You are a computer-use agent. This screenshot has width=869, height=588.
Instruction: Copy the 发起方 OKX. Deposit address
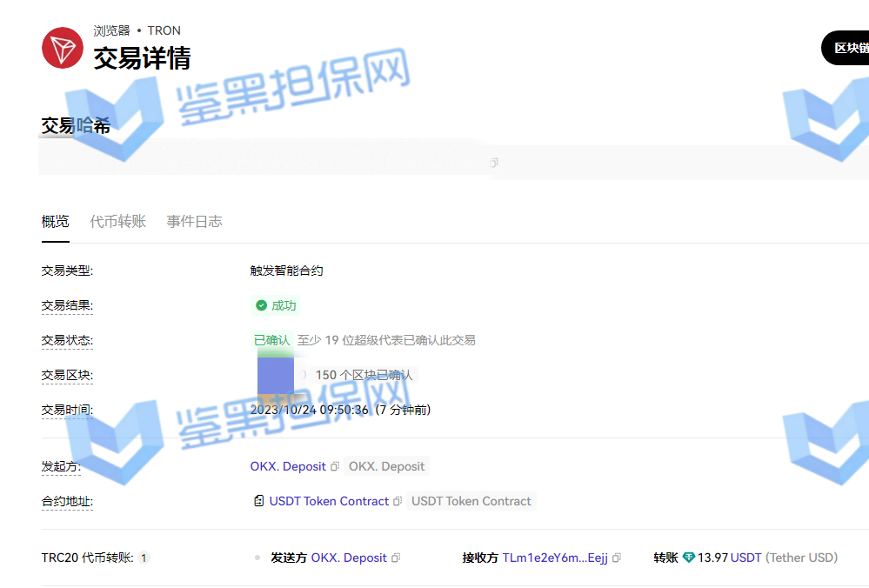coord(335,467)
